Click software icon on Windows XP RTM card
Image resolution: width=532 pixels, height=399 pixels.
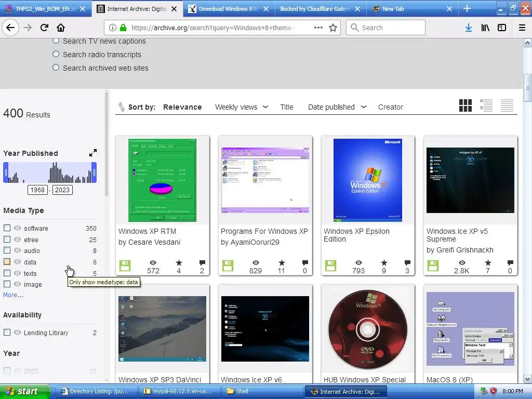click(x=125, y=265)
